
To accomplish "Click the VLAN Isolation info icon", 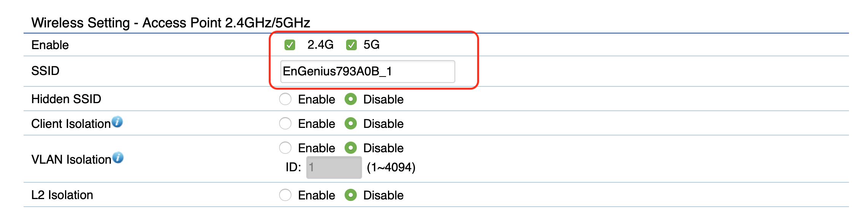I will tap(118, 158).
